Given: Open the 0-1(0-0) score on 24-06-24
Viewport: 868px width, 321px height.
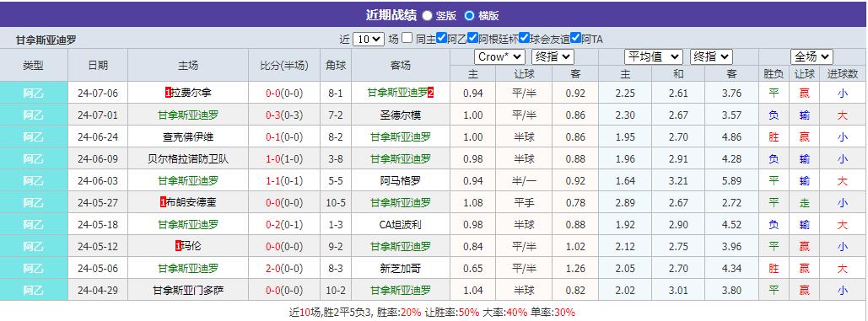Looking at the screenshot, I should 284,137.
